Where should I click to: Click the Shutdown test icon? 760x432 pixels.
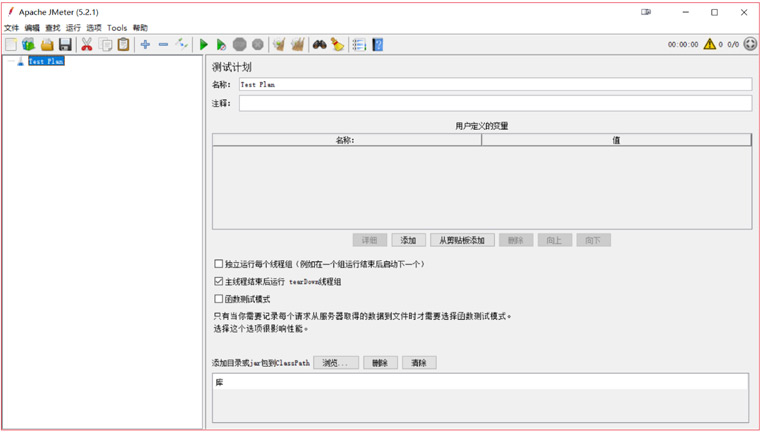[x=258, y=45]
